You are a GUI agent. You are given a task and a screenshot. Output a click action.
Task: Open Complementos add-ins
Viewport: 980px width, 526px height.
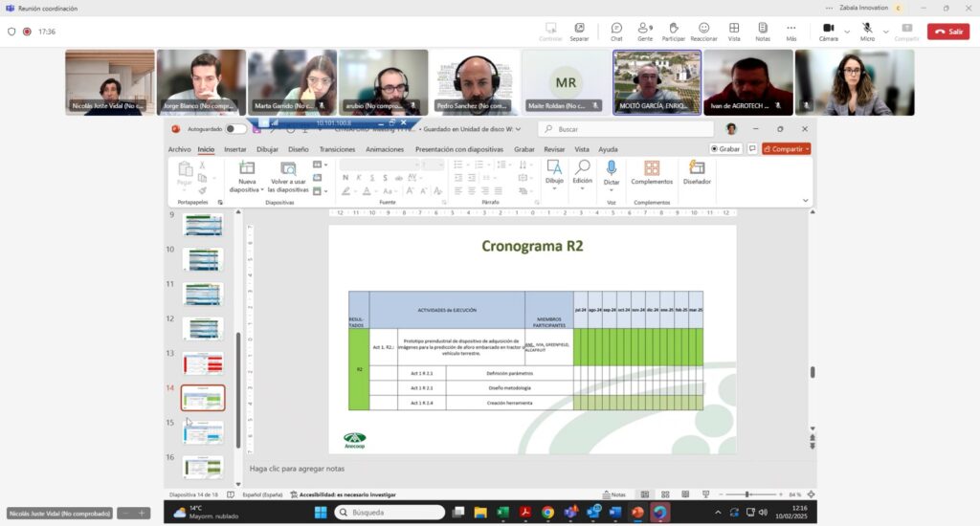point(651,173)
